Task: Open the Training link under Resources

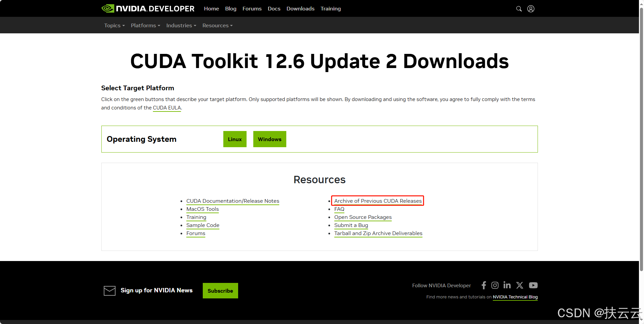Action: coord(196,217)
